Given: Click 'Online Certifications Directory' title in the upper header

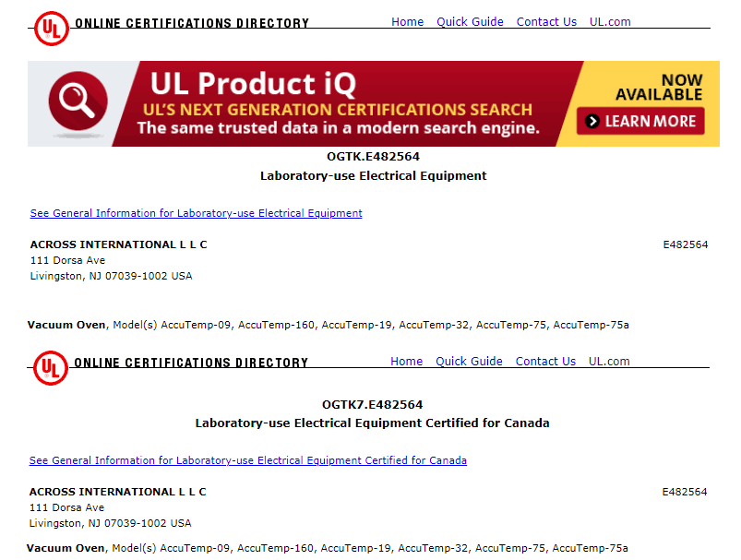Looking at the screenshot, I should [192, 23].
